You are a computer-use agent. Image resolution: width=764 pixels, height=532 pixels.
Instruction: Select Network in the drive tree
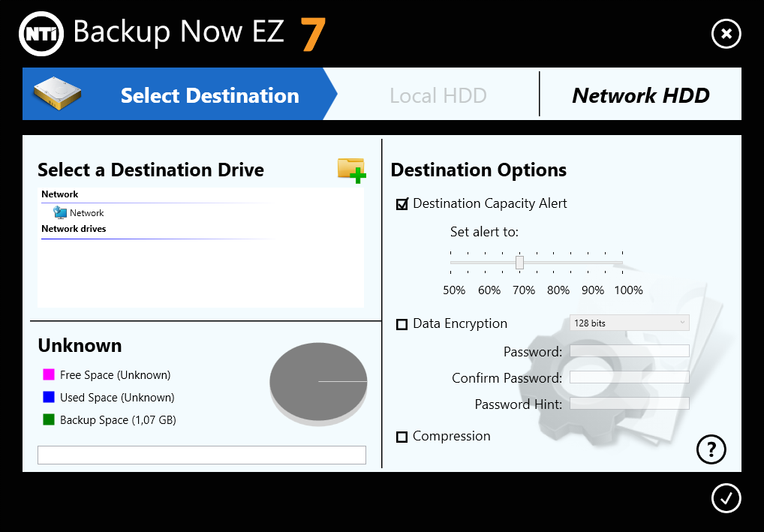point(86,213)
